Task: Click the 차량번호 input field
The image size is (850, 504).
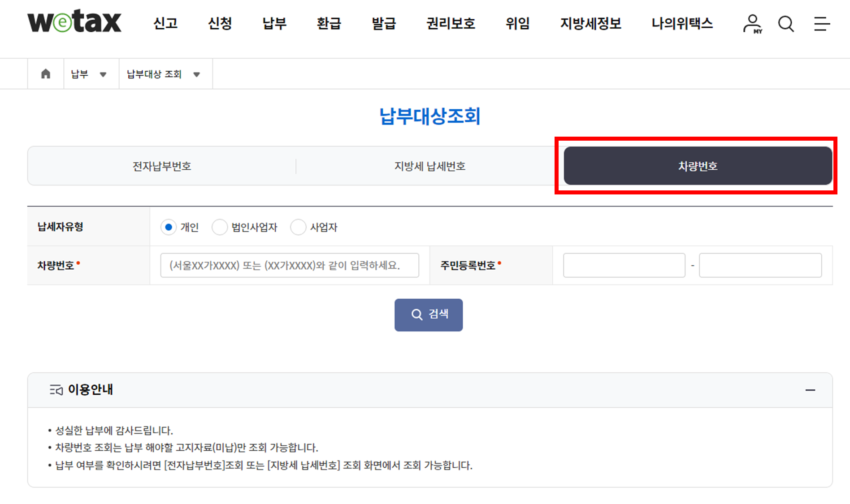Action: pyautogui.click(x=290, y=265)
